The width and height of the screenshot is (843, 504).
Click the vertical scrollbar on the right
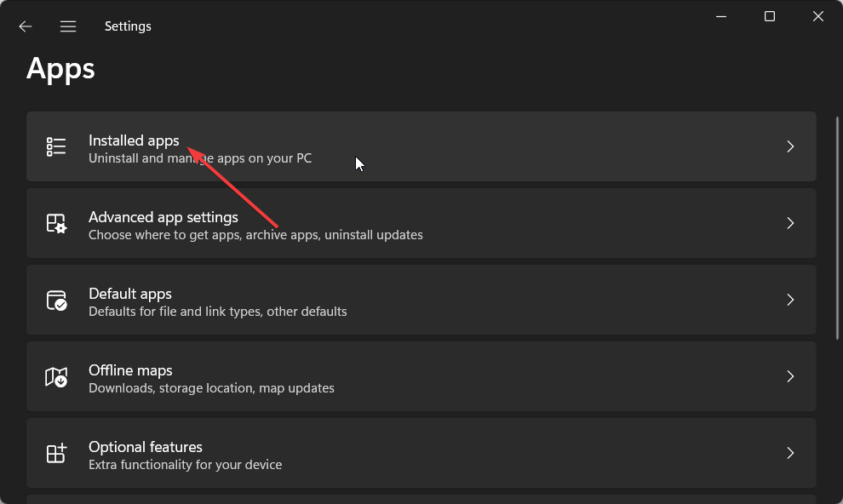pyautogui.click(x=837, y=228)
